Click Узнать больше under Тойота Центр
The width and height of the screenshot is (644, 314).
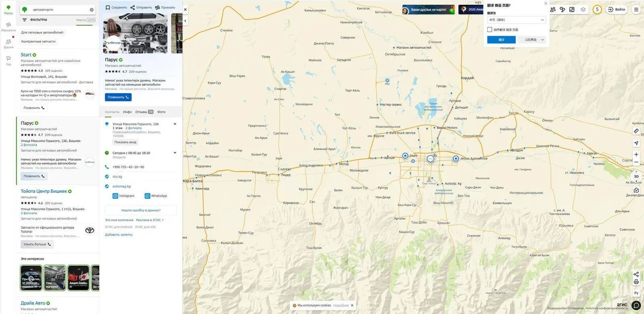pyautogui.click(x=38, y=244)
